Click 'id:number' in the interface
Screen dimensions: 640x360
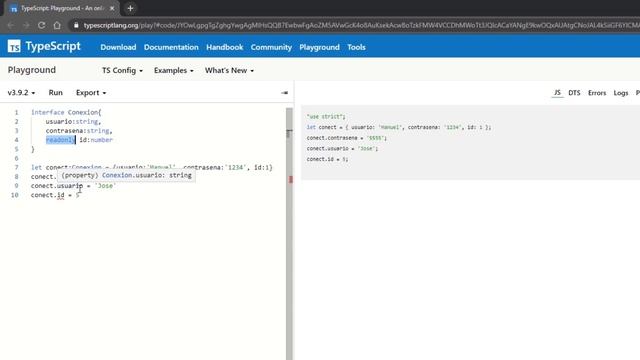[x=96, y=140]
